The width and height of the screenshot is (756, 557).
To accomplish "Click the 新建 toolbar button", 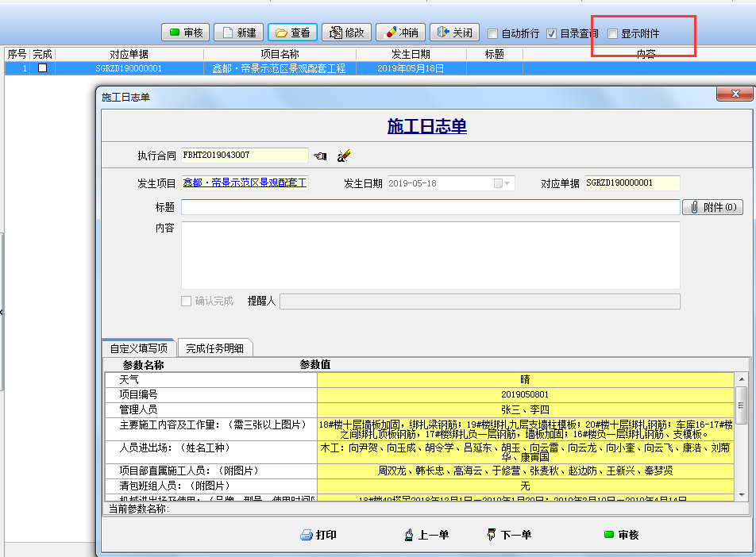I will coord(238,33).
